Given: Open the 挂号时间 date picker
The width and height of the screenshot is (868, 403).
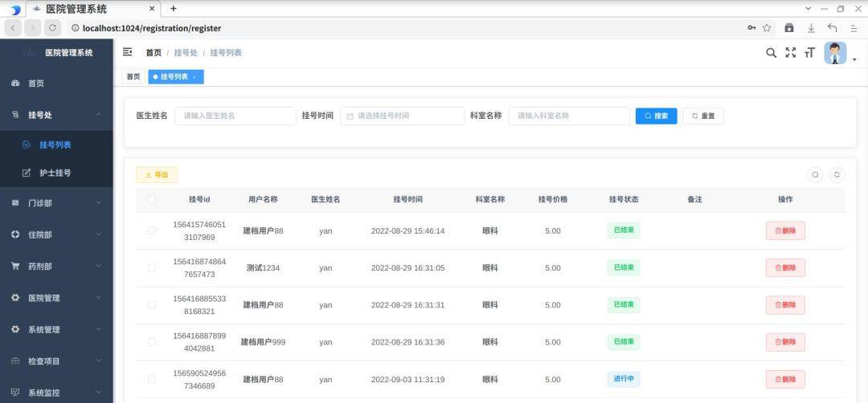Looking at the screenshot, I should pos(403,116).
